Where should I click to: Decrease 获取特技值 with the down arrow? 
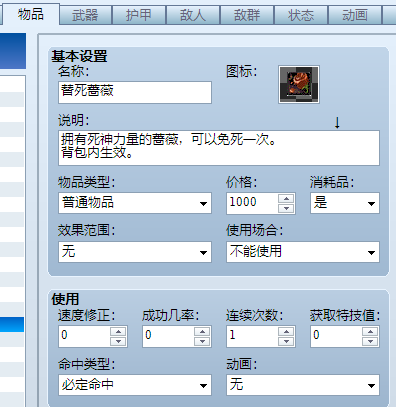[x=370, y=341]
